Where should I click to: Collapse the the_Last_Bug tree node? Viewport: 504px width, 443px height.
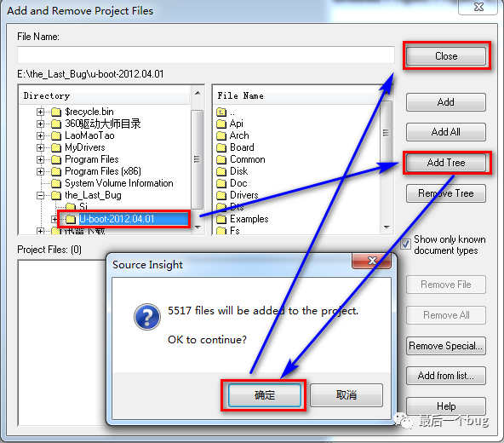pyautogui.click(x=40, y=195)
